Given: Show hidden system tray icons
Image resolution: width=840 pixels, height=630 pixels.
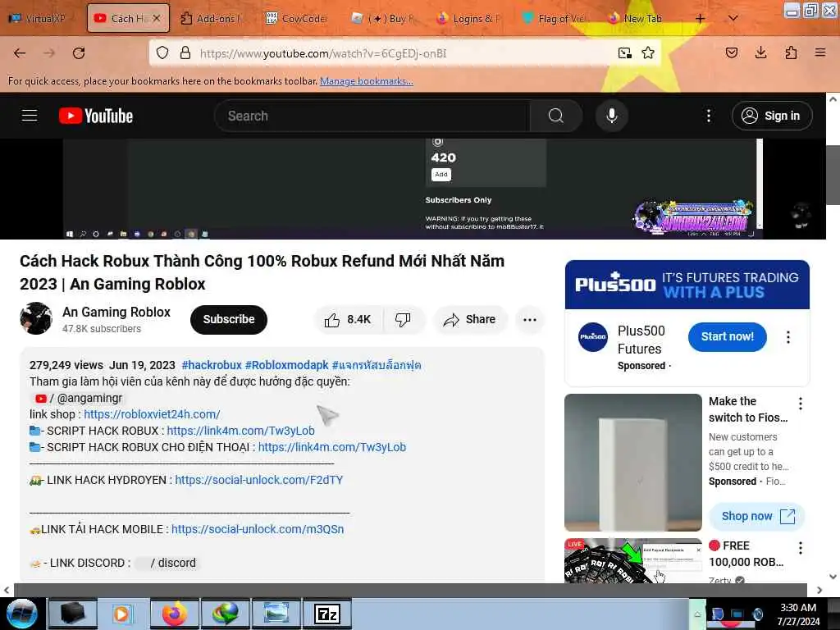Looking at the screenshot, I should 697,614.
